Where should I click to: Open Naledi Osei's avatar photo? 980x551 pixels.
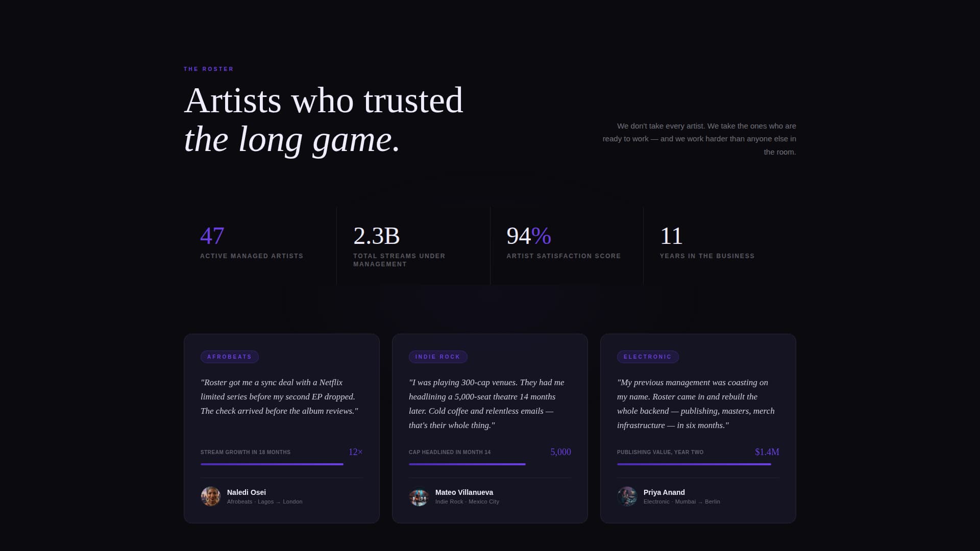210,496
